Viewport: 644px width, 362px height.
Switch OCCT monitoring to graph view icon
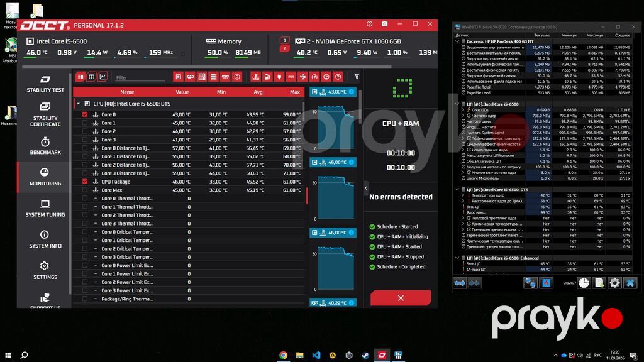(x=103, y=77)
